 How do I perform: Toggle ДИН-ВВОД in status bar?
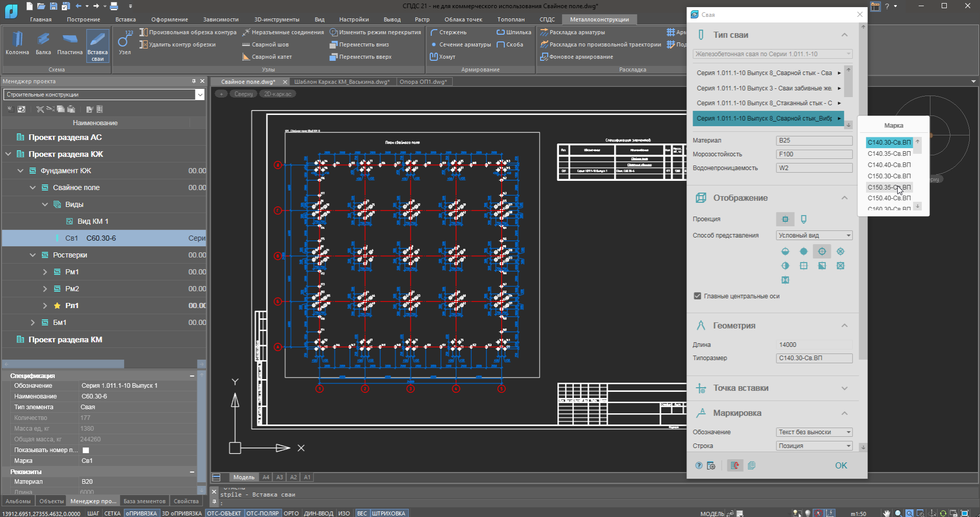point(318,513)
